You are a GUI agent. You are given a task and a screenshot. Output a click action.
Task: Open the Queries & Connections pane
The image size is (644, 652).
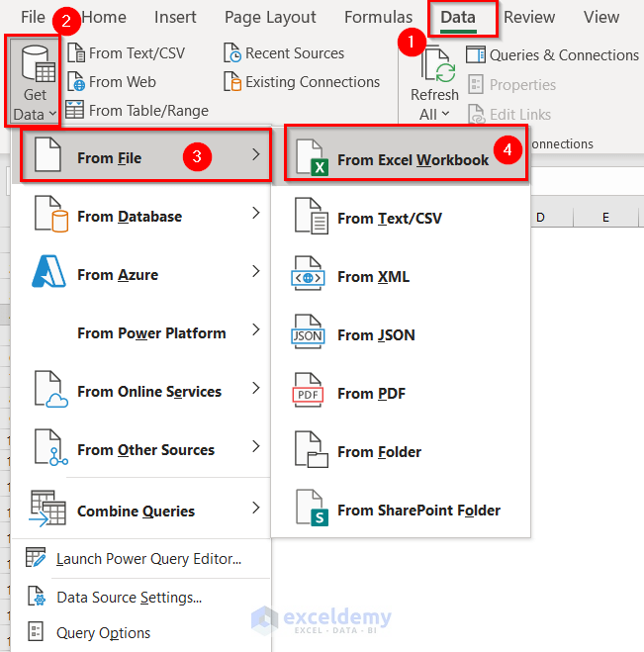(552, 54)
